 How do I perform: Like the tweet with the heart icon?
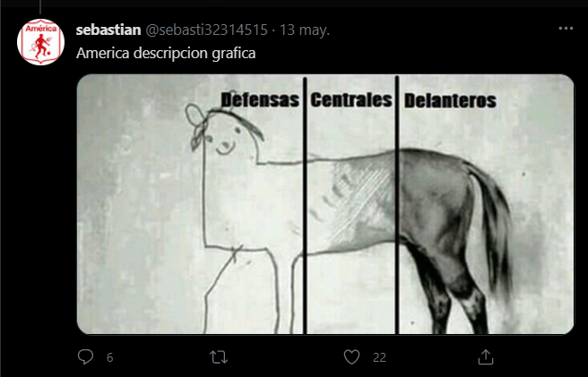point(351,356)
